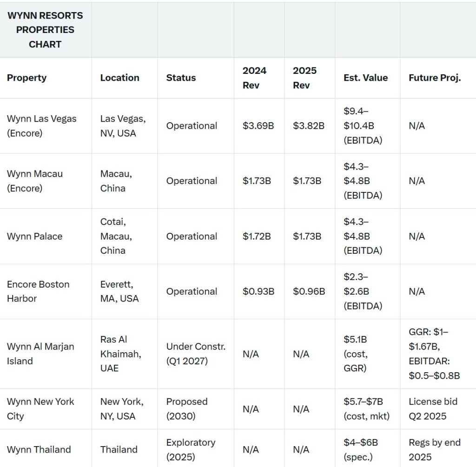The height and width of the screenshot is (467, 476).
Task: Click the 2025 Rev column header
Action: coord(304,78)
